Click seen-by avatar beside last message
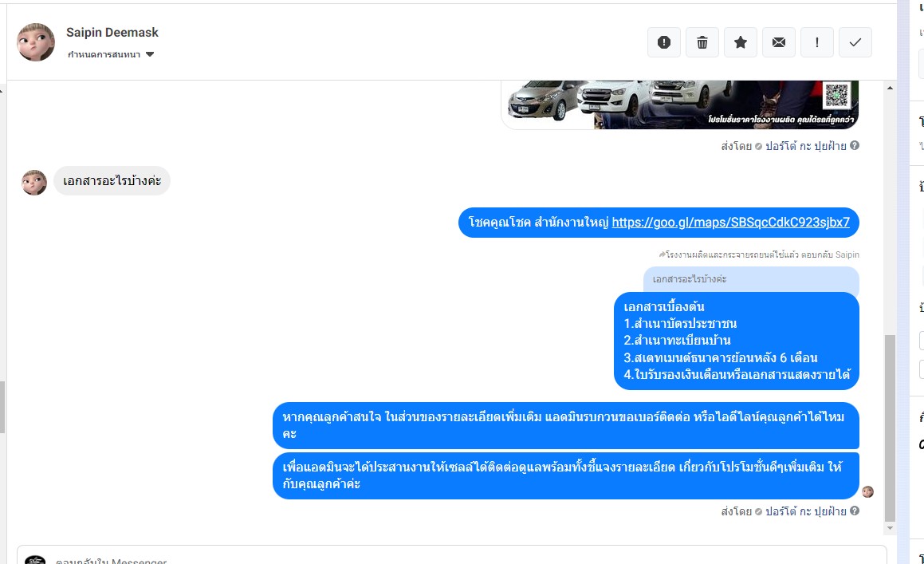 coord(867,492)
